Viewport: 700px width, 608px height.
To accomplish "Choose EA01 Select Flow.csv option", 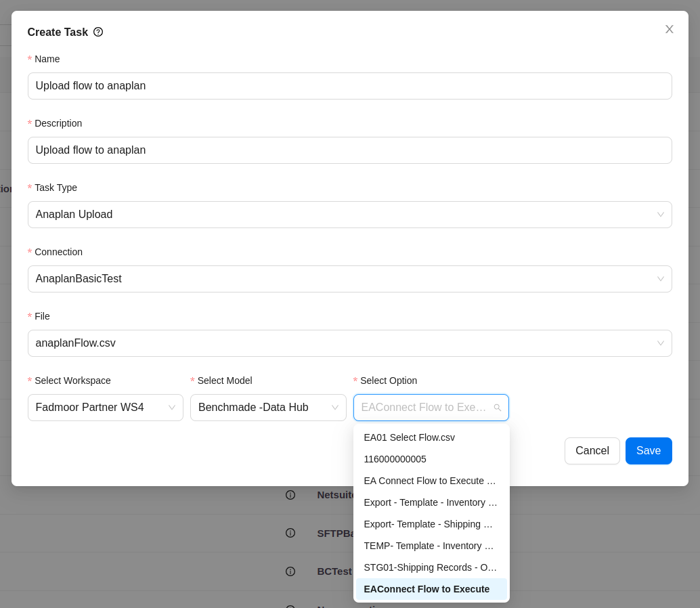I will (431, 437).
